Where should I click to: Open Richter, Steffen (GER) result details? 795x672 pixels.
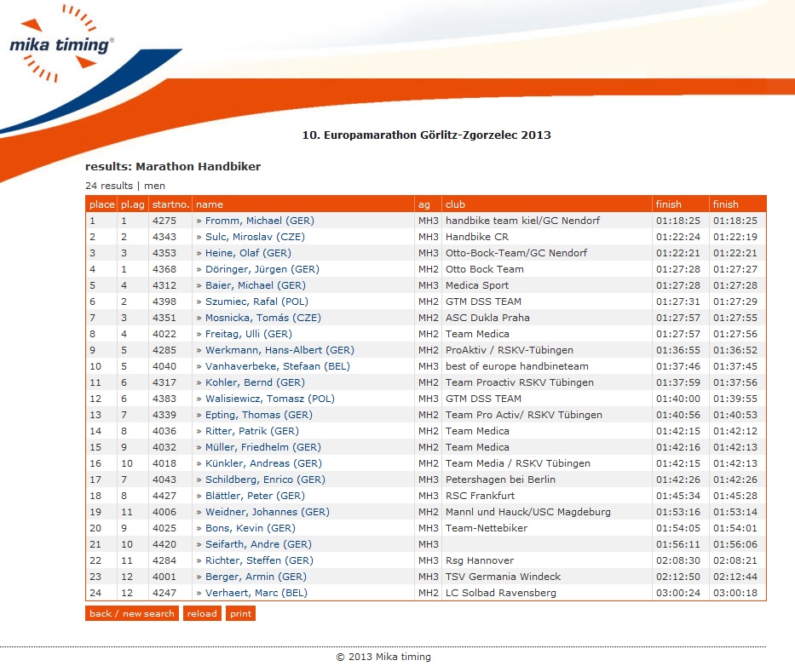pyautogui.click(x=259, y=561)
